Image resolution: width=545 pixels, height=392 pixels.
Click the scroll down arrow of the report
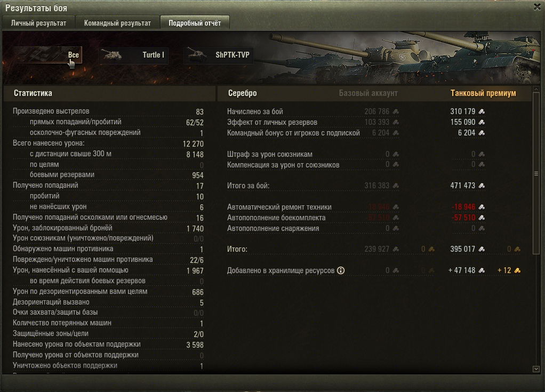(536, 369)
